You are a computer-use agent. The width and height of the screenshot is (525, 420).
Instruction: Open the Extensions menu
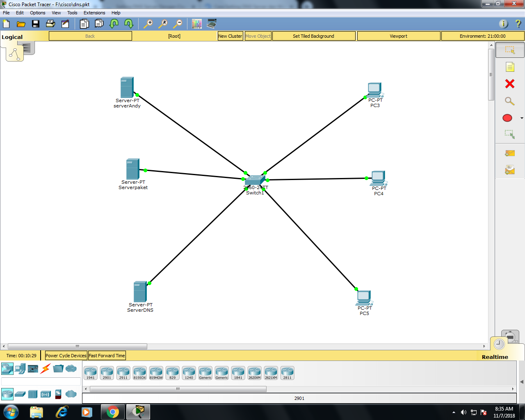(x=94, y=13)
